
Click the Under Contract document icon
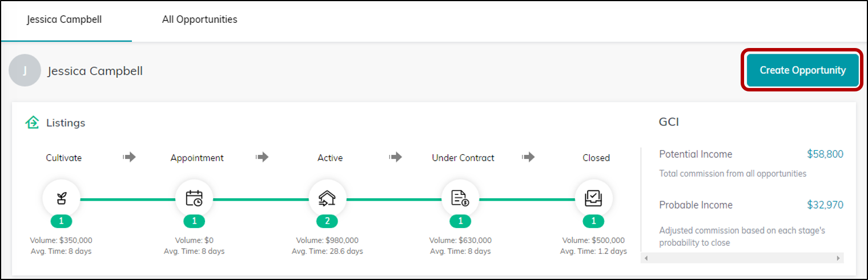point(460,199)
